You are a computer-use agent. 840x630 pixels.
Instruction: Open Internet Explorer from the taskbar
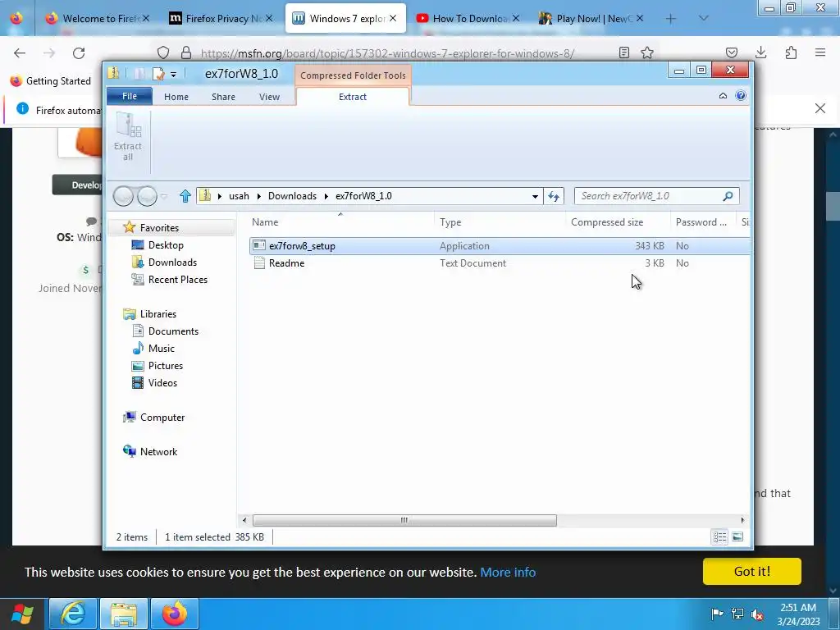tap(73, 614)
